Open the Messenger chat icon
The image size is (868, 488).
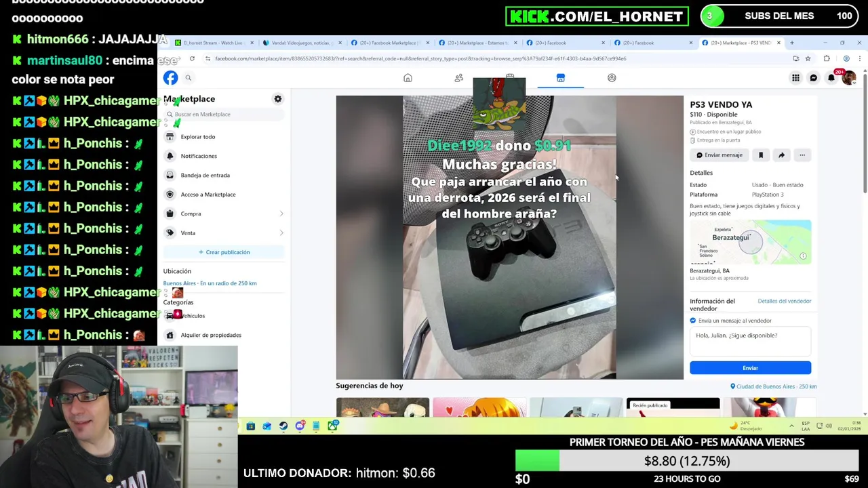click(x=814, y=78)
